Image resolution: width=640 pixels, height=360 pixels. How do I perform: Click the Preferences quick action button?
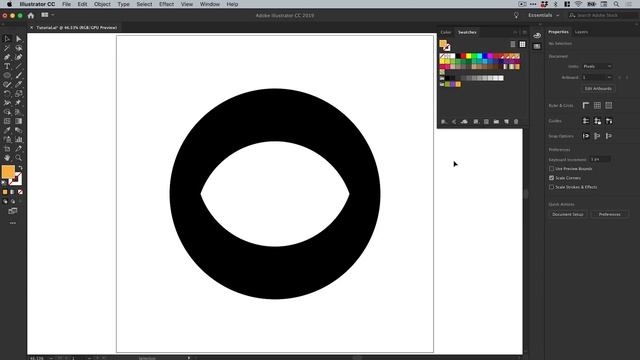[609, 214]
